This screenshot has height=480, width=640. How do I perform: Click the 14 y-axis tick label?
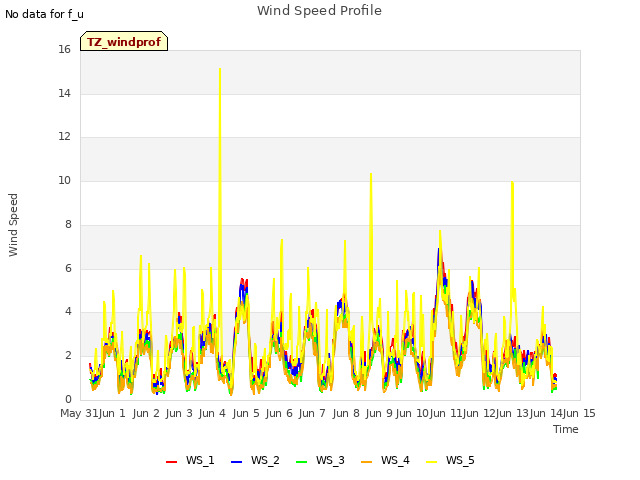64,93
